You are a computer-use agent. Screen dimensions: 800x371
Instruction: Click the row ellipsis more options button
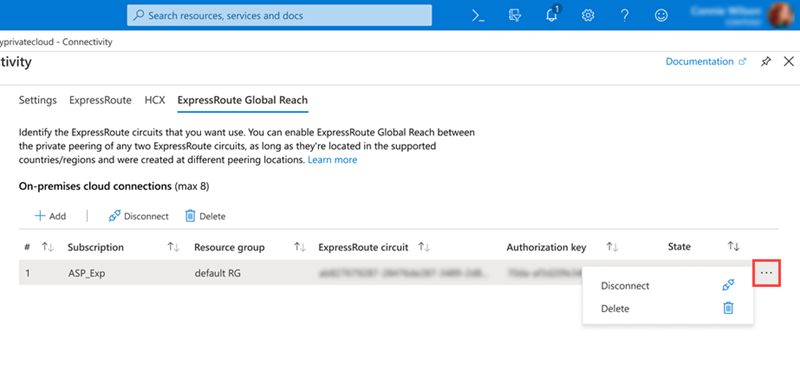click(x=766, y=273)
